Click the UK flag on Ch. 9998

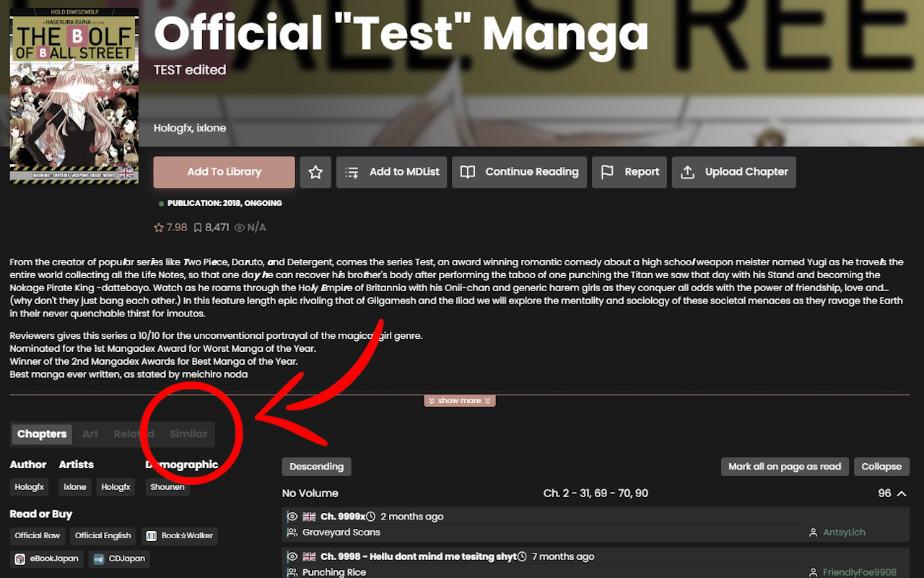pos(309,556)
